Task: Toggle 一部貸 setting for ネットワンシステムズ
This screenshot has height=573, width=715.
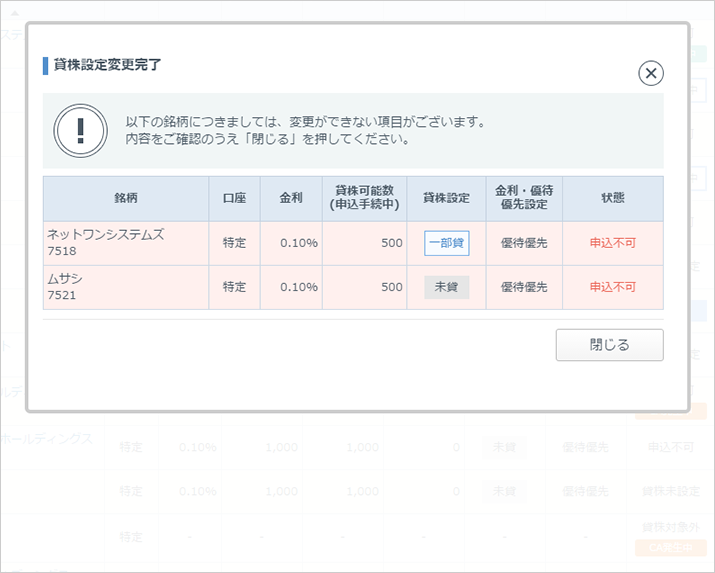Action: [446, 243]
